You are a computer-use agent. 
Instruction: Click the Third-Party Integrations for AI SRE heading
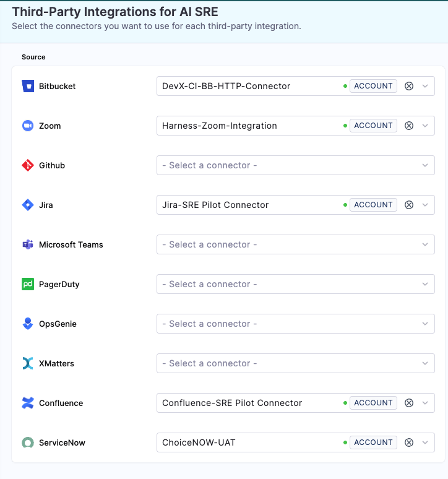coord(115,12)
